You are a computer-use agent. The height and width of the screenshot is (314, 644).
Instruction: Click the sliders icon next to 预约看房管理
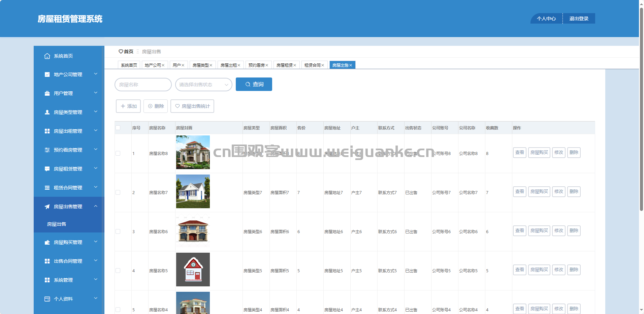point(47,150)
